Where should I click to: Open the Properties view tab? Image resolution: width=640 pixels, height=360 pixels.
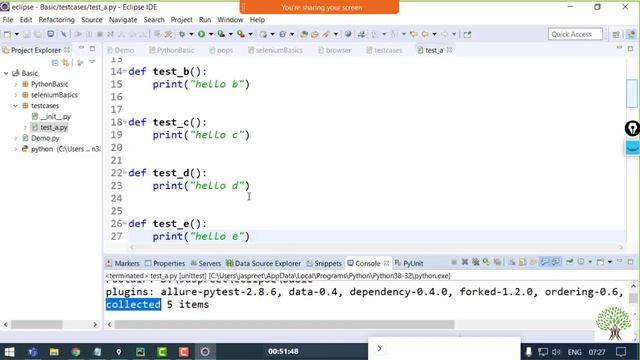tap(165, 263)
